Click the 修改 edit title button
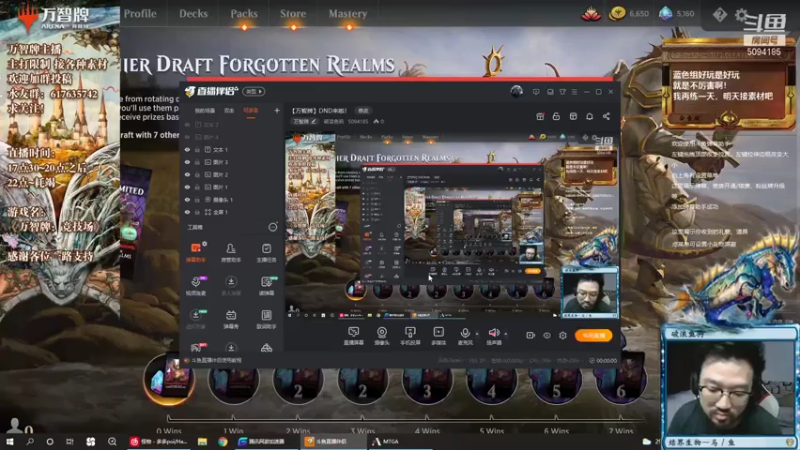 point(363,111)
